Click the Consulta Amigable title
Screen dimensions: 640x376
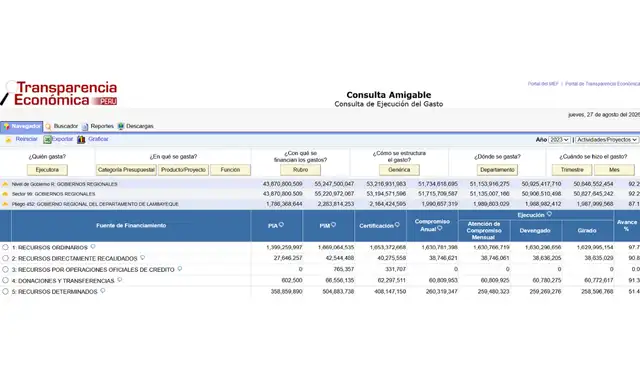pyautogui.click(x=389, y=95)
